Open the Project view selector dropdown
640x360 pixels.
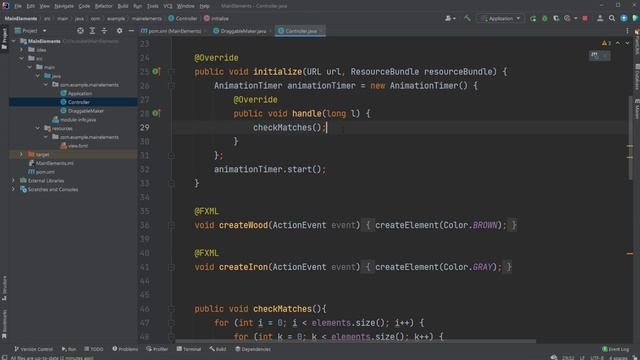pos(30,31)
